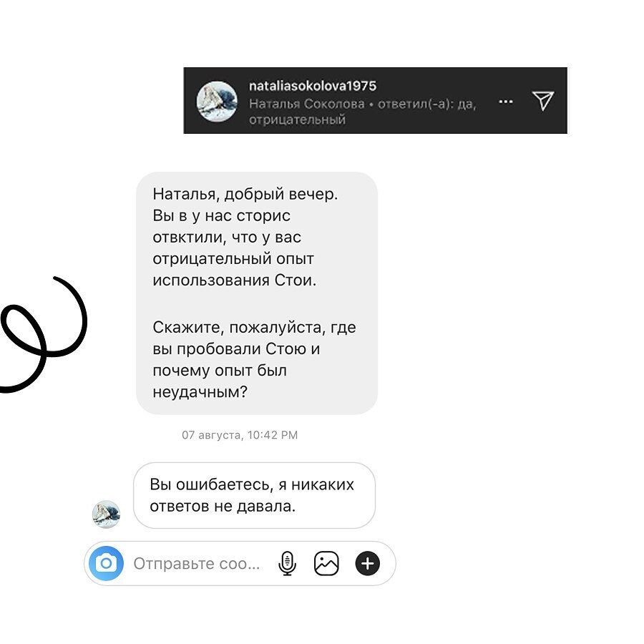The width and height of the screenshot is (644, 644).
Task: Click the "Наталья Соколова" display name
Action: pos(307,104)
